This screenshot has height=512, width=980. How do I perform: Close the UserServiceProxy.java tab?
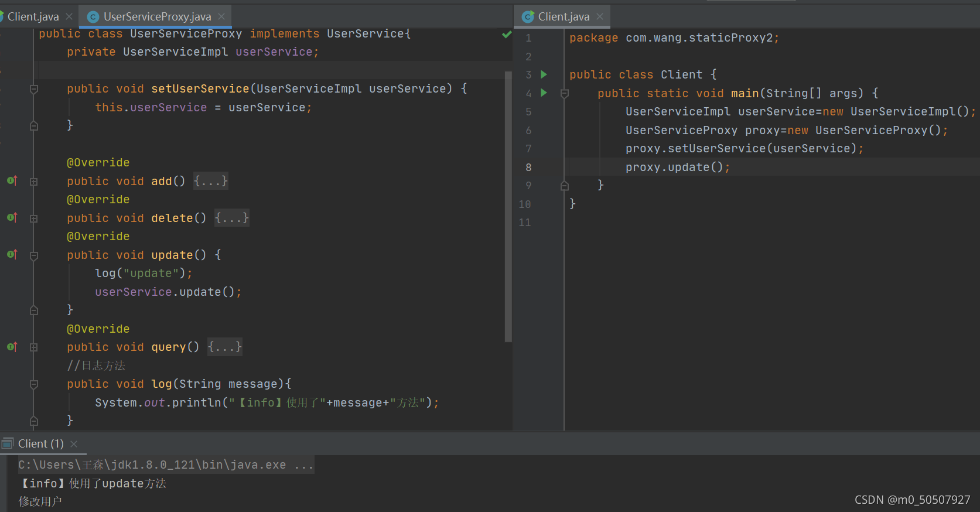pos(221,16)
